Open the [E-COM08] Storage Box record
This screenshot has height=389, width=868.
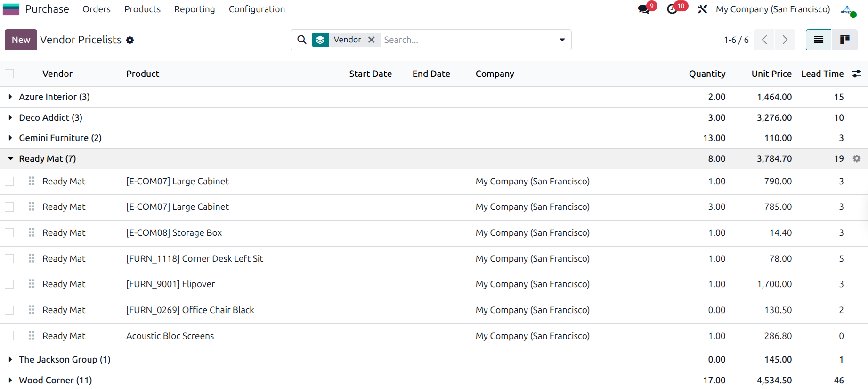pyautogui.click(x=174, y=232)
